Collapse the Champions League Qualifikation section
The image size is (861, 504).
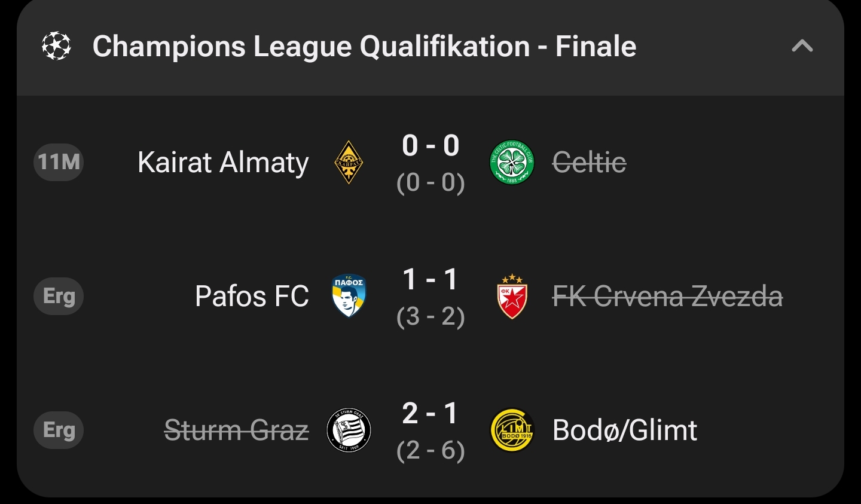802,46
